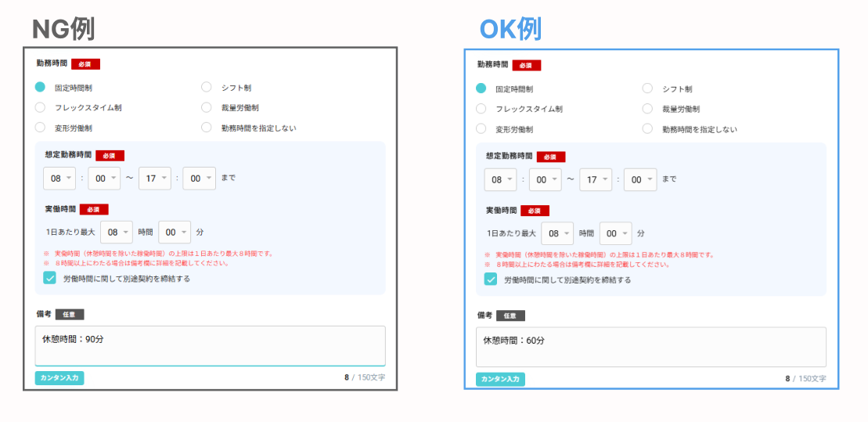Open start hour 08 dropdown in NG例
Image resolution: width=868 pixels, height=422 pixels.
[59, 179]
